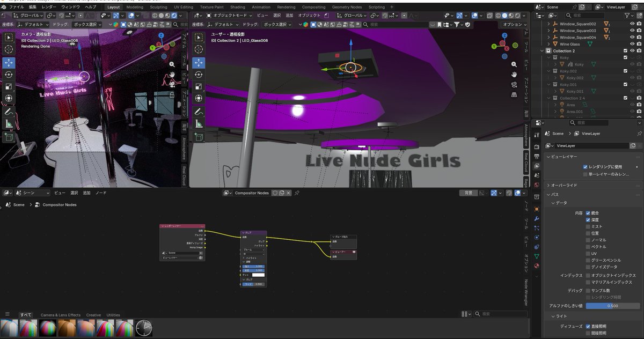This screenshot has height=339, width=644.
Task: Open the ウィンドウ menu
Action: (70, 7)
